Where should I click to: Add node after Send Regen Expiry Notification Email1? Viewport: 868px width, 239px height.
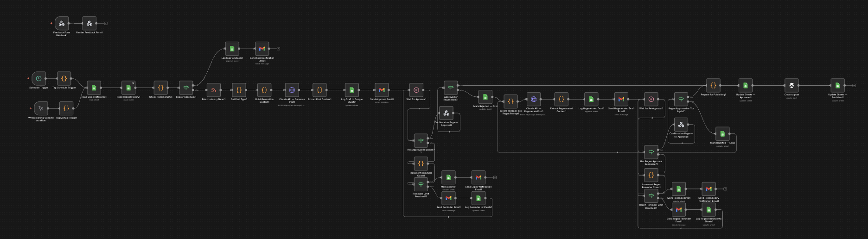pyautogui.click(x=725, y=189)
